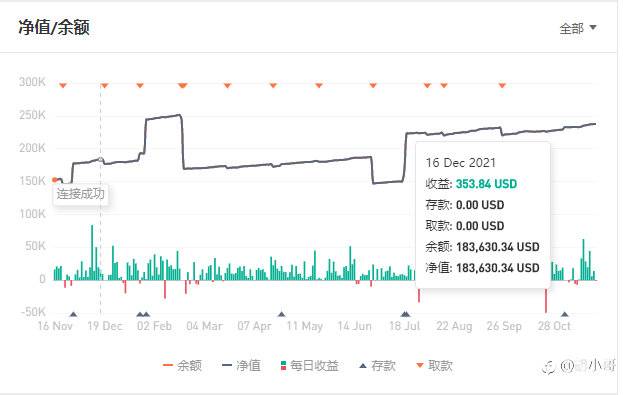Toggle the 净值 series in the legend
623x395 pixels.
click(241, 366)
